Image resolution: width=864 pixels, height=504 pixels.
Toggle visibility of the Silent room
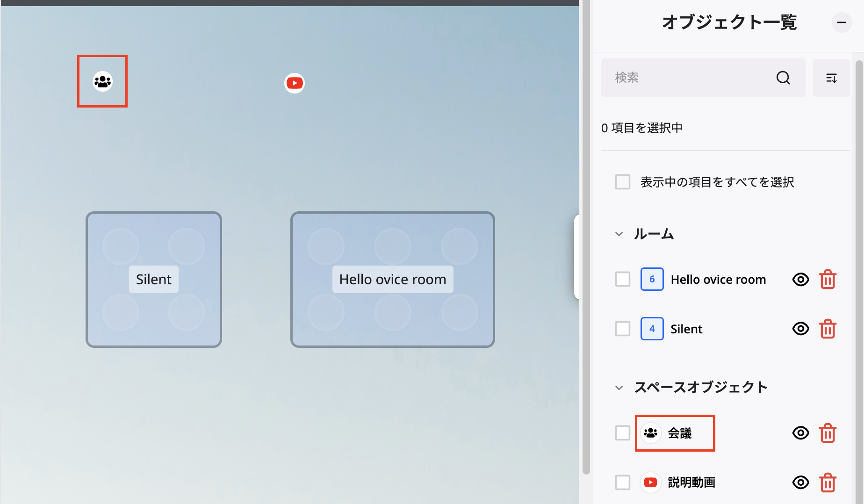click(800, 329)
